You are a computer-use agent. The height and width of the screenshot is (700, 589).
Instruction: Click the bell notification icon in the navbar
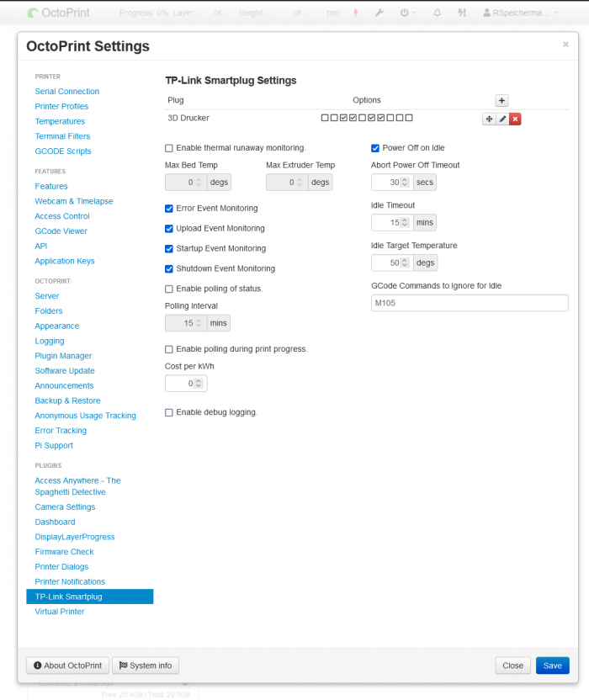(437, 13)
